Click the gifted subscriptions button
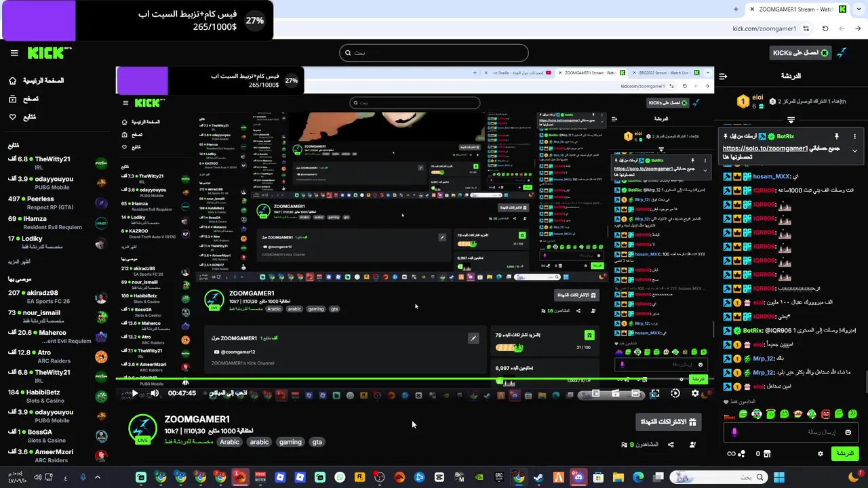The image size is (868, 488). (x=669, y=422)
